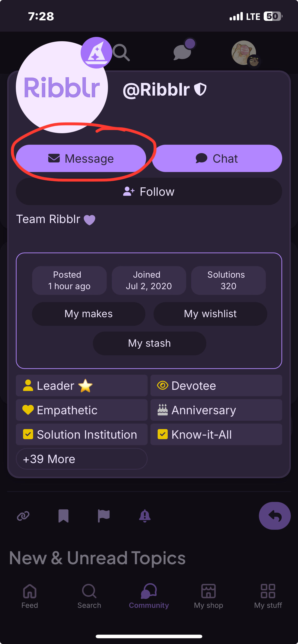View My wishlist

[210, 314]
